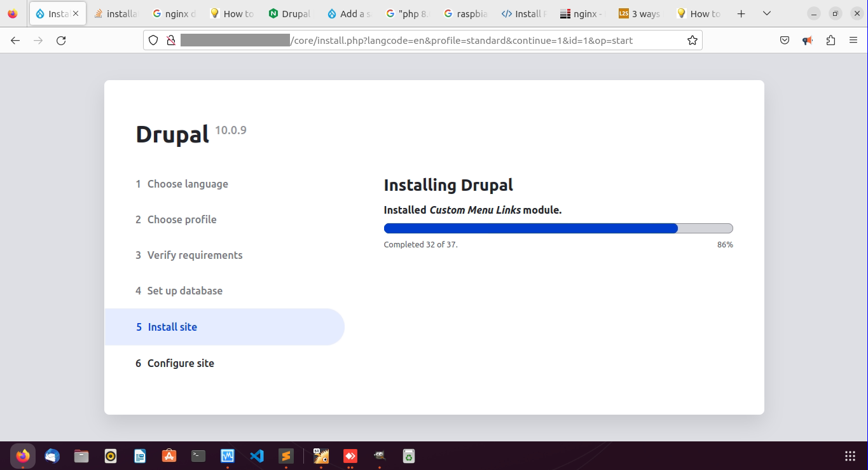This screenshot has height=470, width=868.
Task: Open LibreOffice Writer from the dock
Action: (140, 456)
